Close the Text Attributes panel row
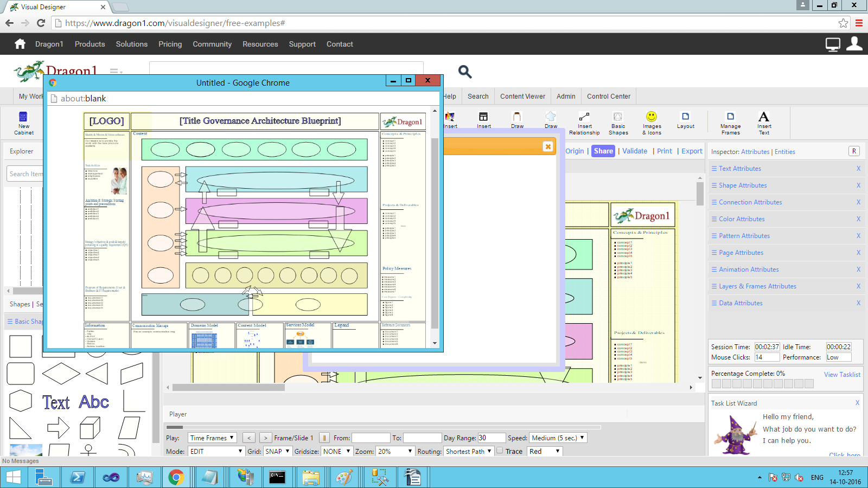868x488 pixels. click(858, 169)
